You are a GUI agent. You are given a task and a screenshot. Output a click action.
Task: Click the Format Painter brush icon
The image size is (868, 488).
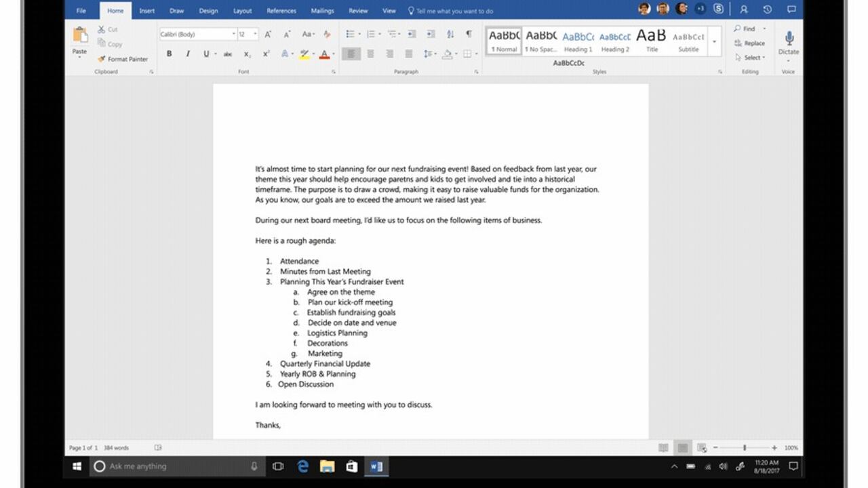[x=102, y=59]
